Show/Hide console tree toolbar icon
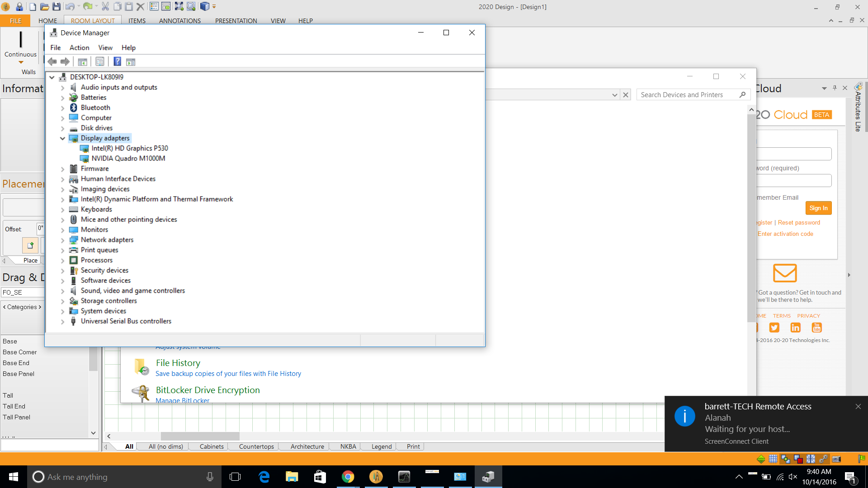This screenshot has width=868, height=488. 82,61
